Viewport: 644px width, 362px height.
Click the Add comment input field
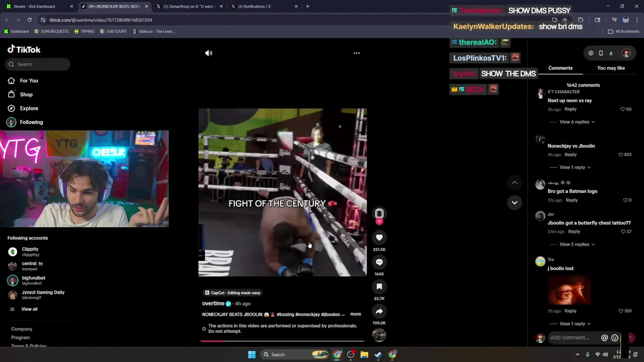click(573, 338)
